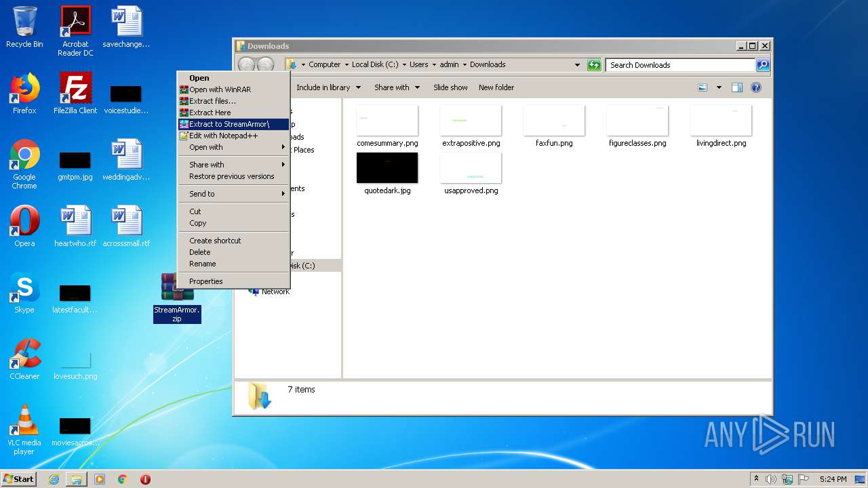This screenshot has height=488, width=868.
Task: Open the Share with toolbar dropdown
Action: pyautogui.click(x=397, y=87)
